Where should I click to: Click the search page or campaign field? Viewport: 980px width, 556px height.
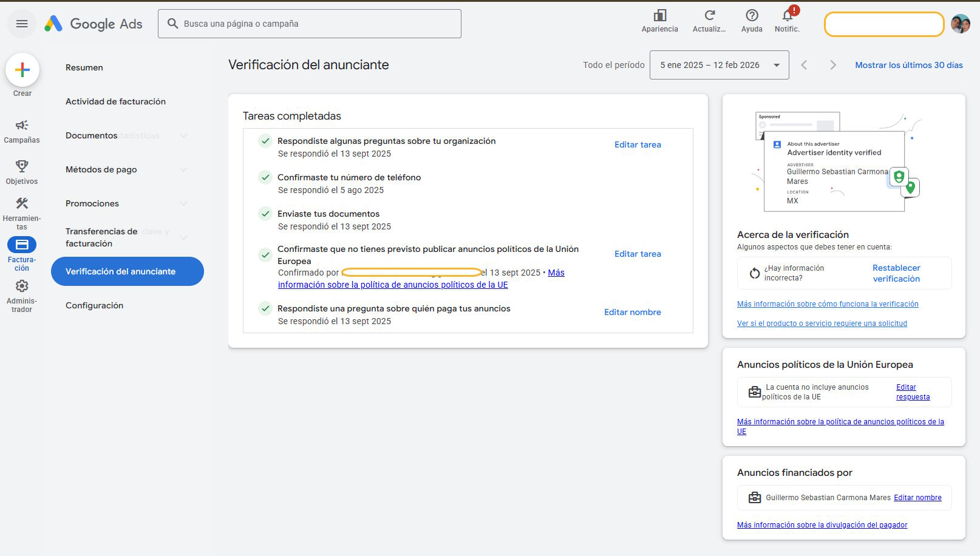pos(310,24)
